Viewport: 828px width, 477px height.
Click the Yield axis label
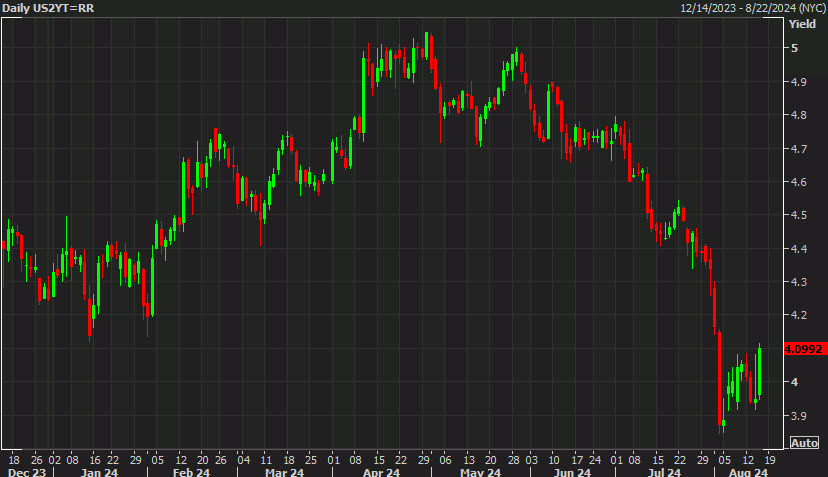coord(802,24)
